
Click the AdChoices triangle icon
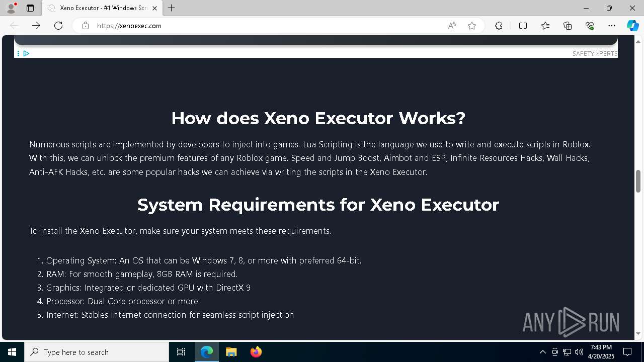click(26, 53)
